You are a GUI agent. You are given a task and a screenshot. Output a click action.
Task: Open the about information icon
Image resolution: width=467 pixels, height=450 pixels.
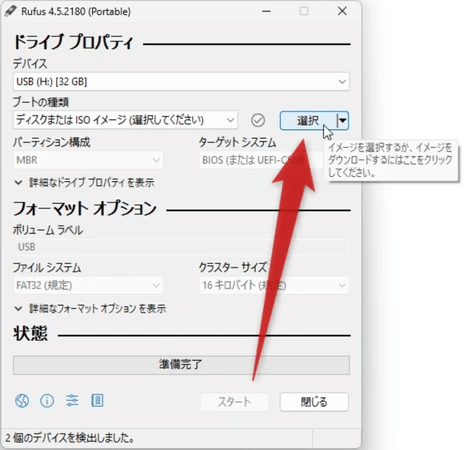click(x=47, y=400)
